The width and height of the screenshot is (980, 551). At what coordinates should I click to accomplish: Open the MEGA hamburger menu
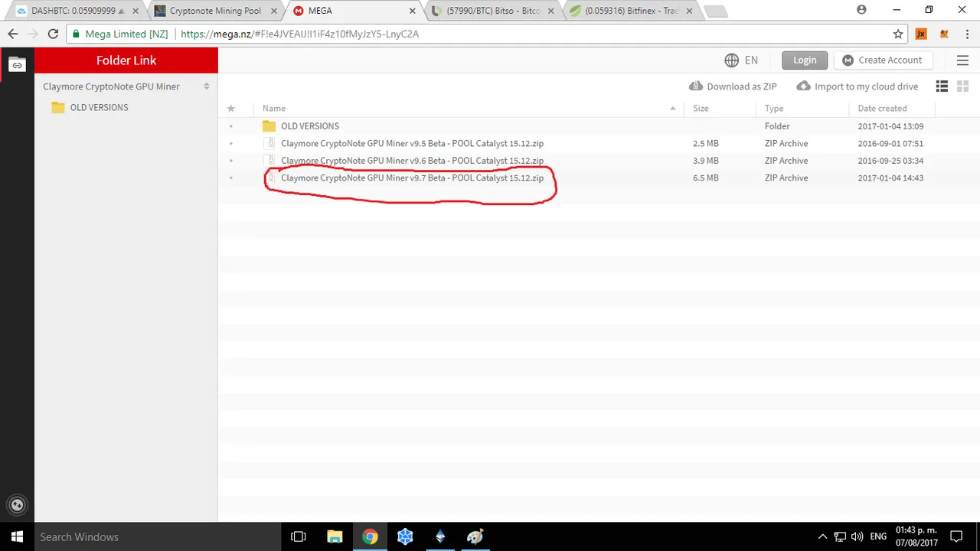(x=962, y=60)
